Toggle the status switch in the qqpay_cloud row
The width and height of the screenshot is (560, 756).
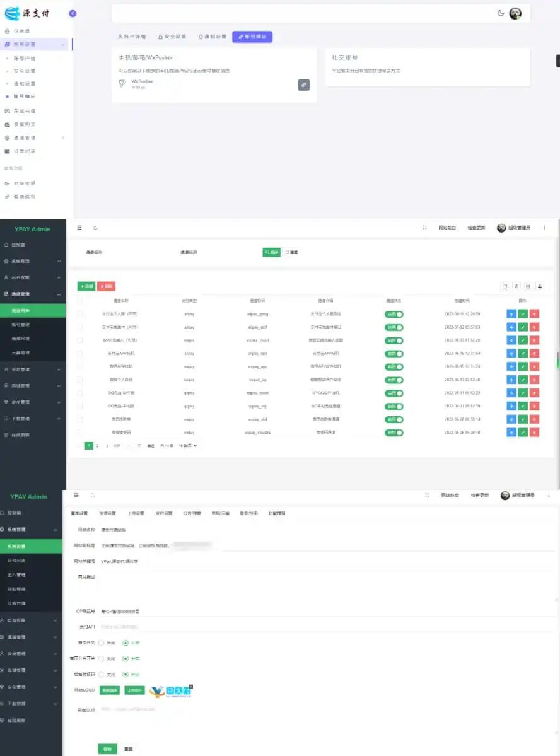tap(394, 393)
